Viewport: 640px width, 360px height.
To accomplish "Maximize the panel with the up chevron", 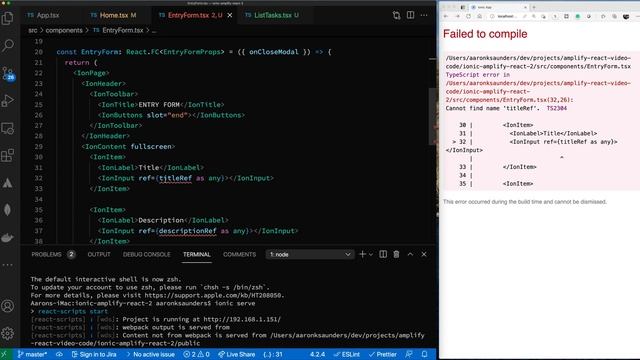I will tap(410, 254).
